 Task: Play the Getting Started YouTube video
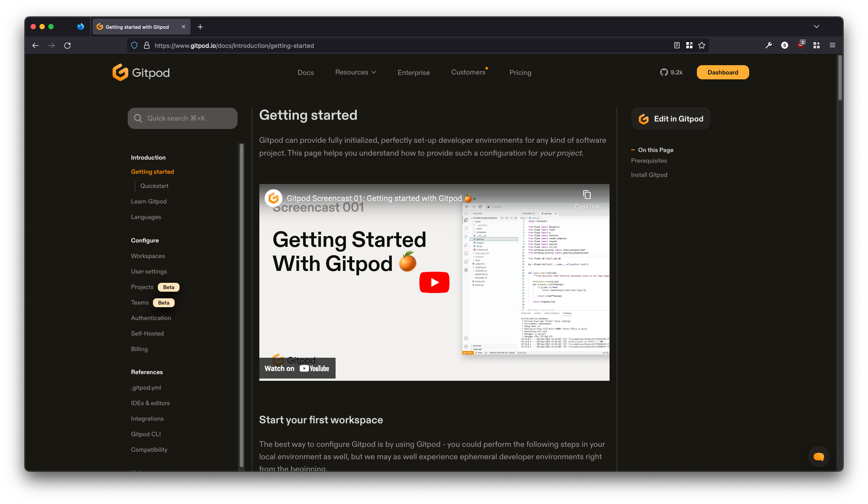pyautogui.click(x=434, y=282)
